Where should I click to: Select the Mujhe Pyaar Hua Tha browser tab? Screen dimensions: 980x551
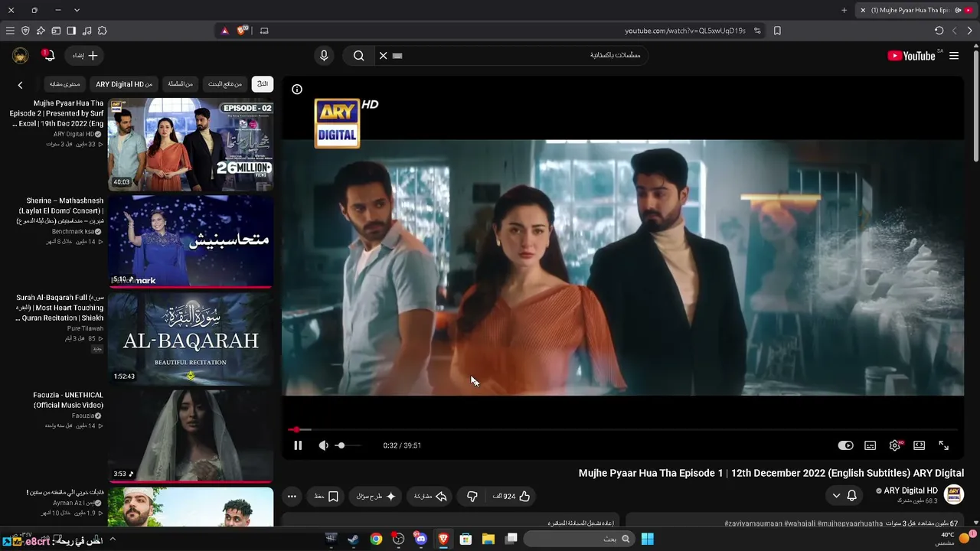(917, 10)
